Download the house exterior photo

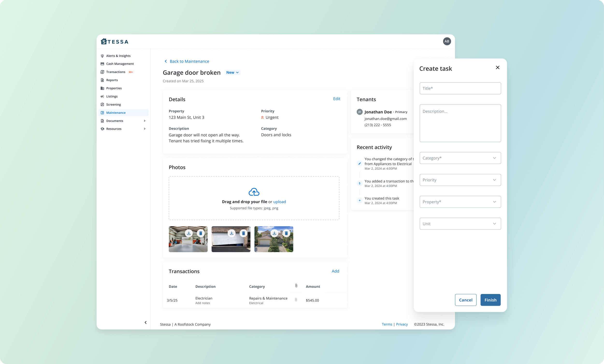coord(274,233)
